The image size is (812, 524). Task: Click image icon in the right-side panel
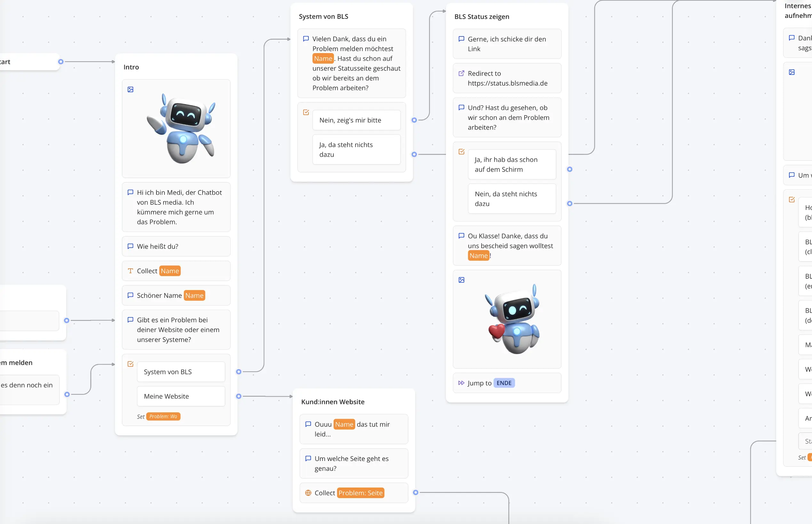tap(792, 72)
